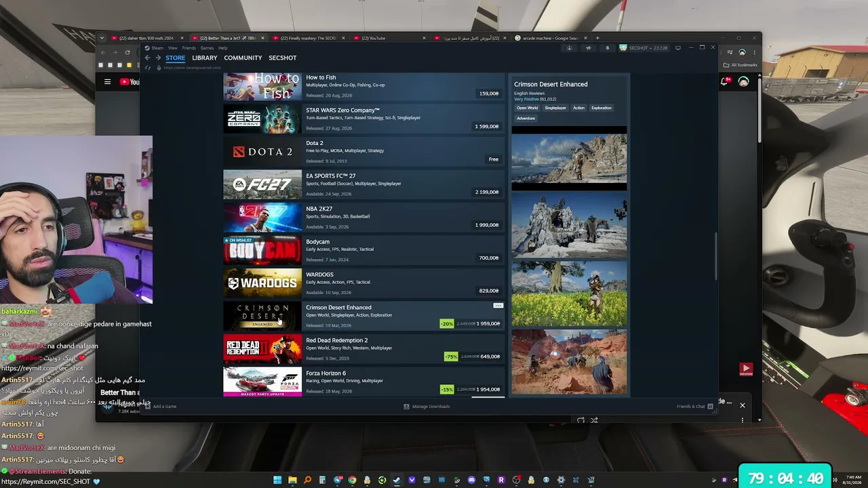Click Add a Game link
868x488 pixels.
[165, 407]
